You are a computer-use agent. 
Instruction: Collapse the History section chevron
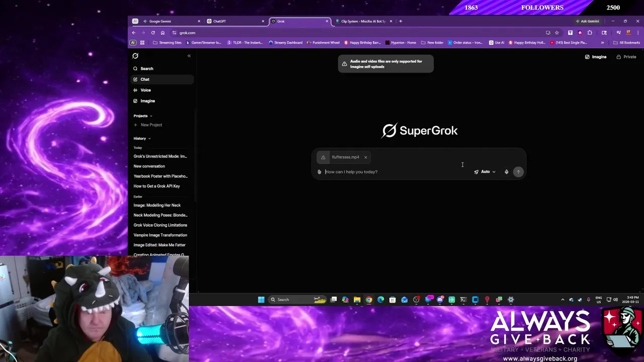[149, 139]
